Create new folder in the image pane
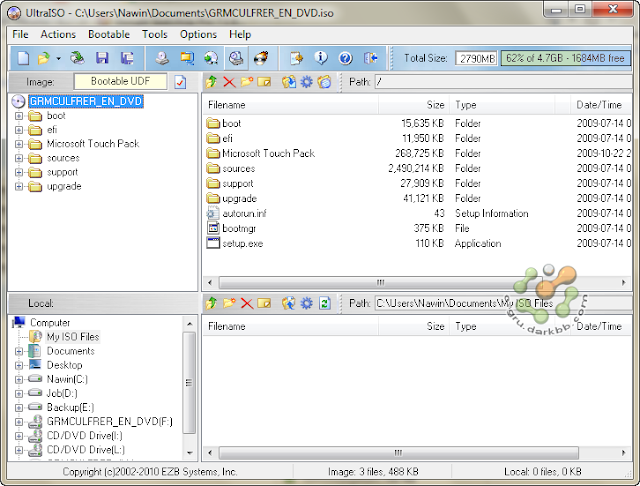This screenshot has width=640, height=486. tap(247, 82)
